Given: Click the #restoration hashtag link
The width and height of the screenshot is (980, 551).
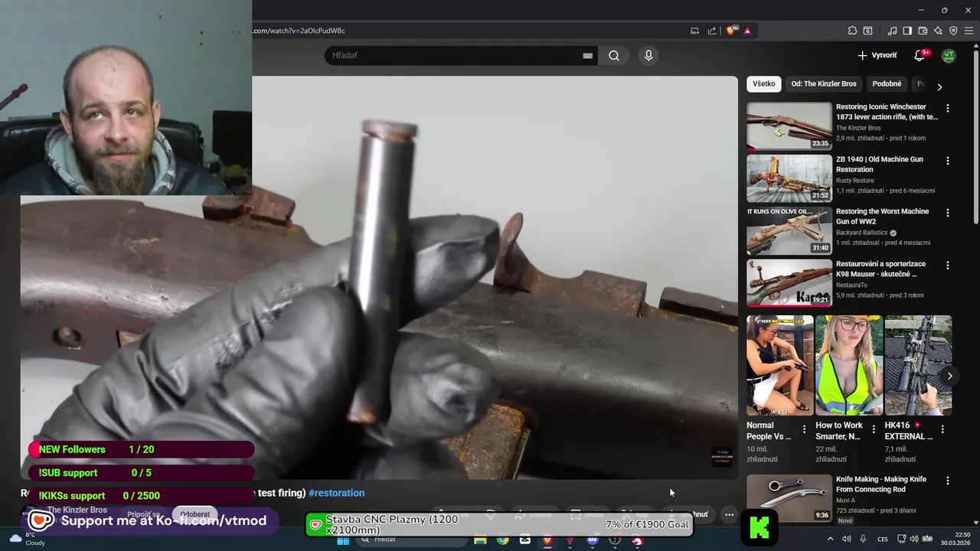Looking at the screenshot, I should (x=336, y=493).
